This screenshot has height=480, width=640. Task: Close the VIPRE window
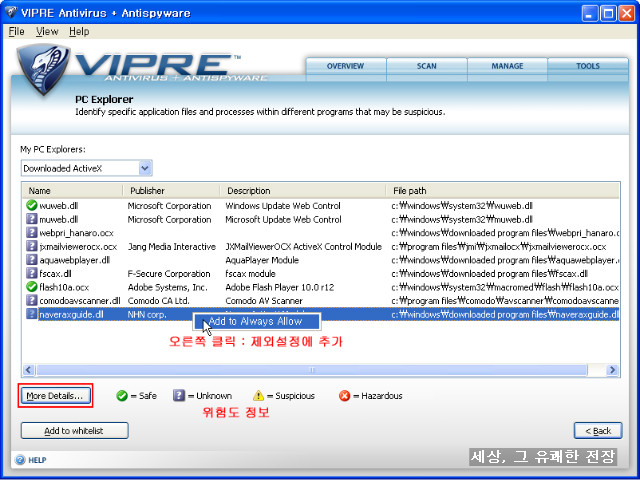627,13
